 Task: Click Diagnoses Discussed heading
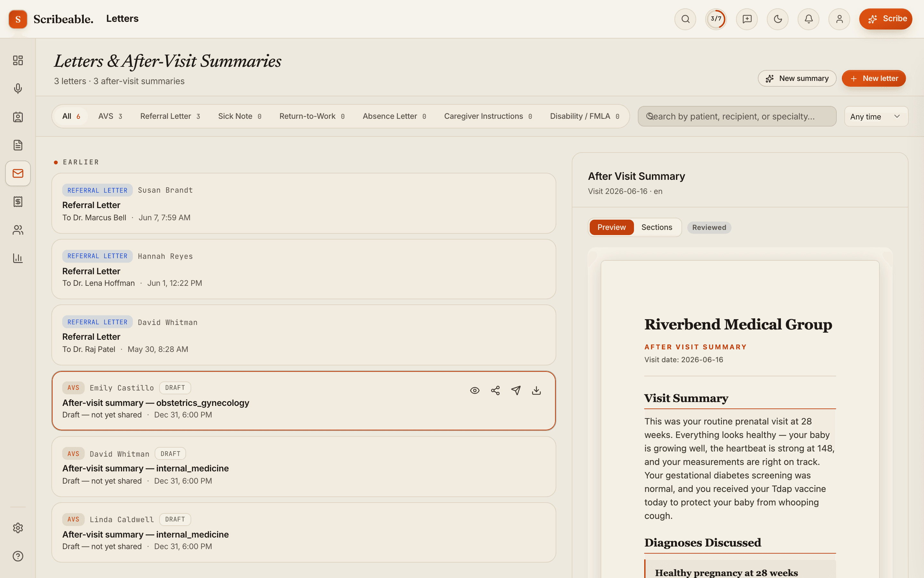tap(703, 543)
